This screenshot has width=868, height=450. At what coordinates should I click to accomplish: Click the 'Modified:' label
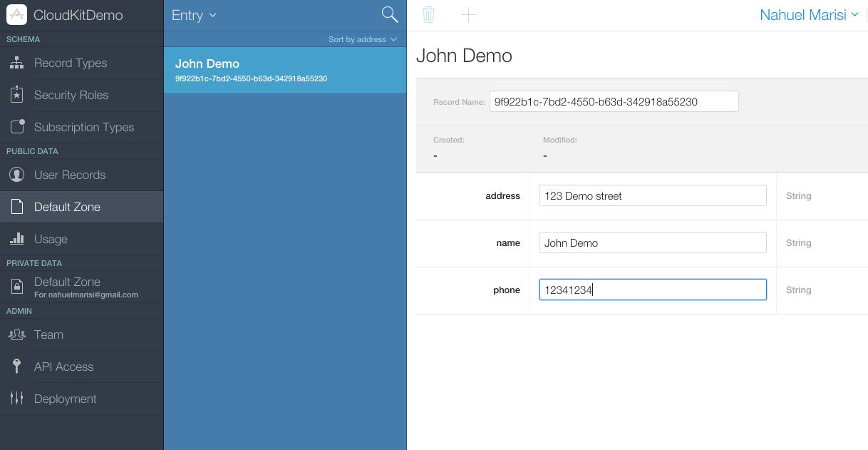pyautogui.click(x=560, y=140)
